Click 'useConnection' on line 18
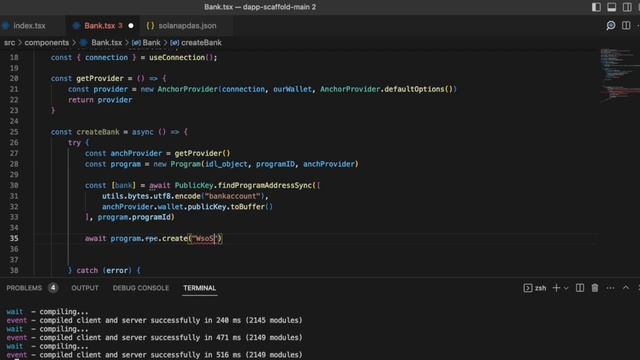This screenshot has width=640, height=360. pos(177,58)
